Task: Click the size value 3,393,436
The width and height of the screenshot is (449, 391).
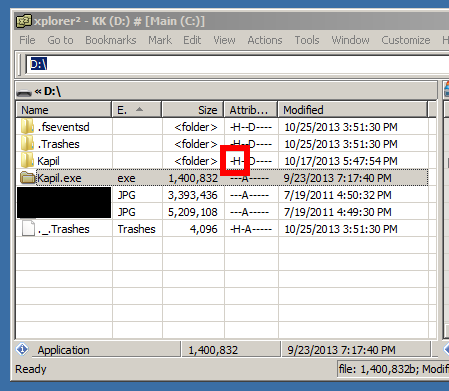Action: (x=193, y=195)
